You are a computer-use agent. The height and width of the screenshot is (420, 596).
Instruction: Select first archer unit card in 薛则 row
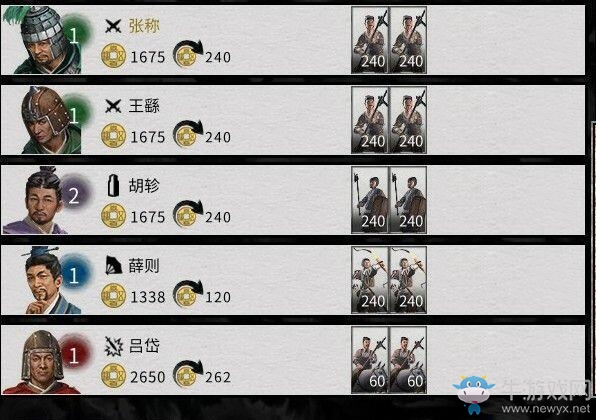[x=370, y=280]
